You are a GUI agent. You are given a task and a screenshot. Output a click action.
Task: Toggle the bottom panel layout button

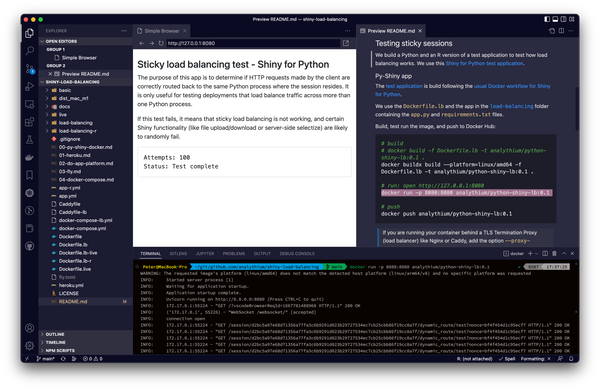click(x=555, y=19)
